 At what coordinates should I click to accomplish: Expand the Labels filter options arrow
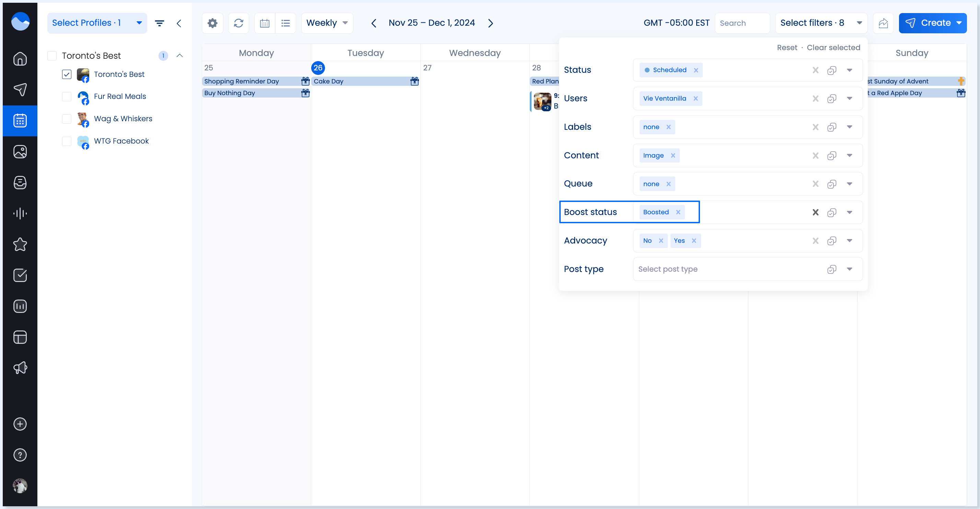tap(849, 127)
